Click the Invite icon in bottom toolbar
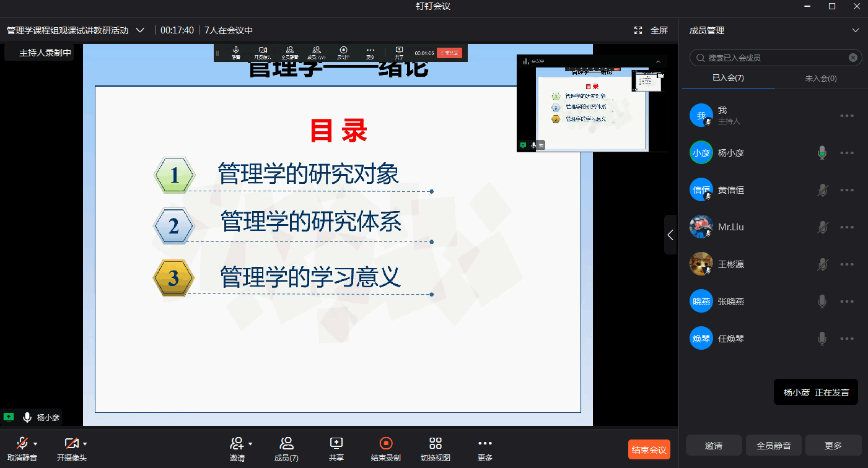This screenshot has width=868, height=468. [237, 443]
